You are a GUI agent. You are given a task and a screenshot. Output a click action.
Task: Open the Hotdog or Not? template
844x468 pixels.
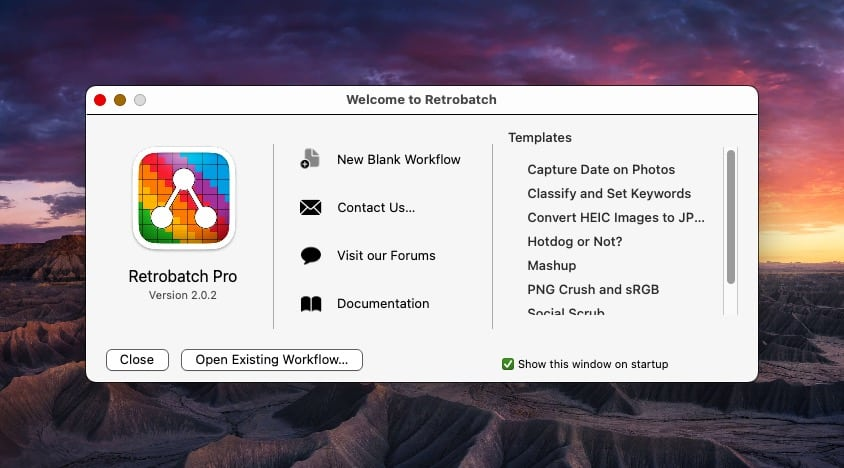coord(575,242)
